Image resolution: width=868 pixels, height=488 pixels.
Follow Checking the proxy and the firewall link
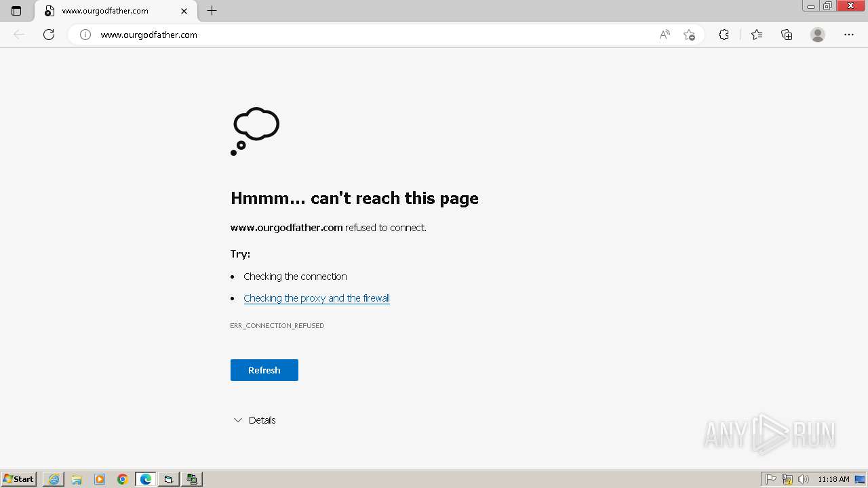(x=317, y=298)
